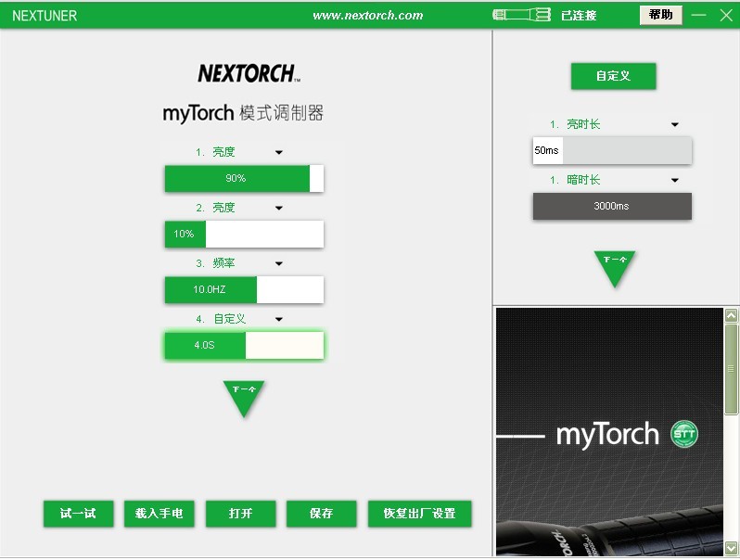Click the 10.0HZ frequency slider
The width and height of the screenshot is (740, 560).
click(244, 289)
